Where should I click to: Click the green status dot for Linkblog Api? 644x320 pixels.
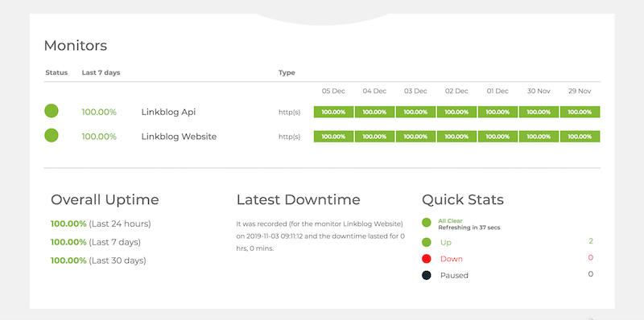(52, 111)
